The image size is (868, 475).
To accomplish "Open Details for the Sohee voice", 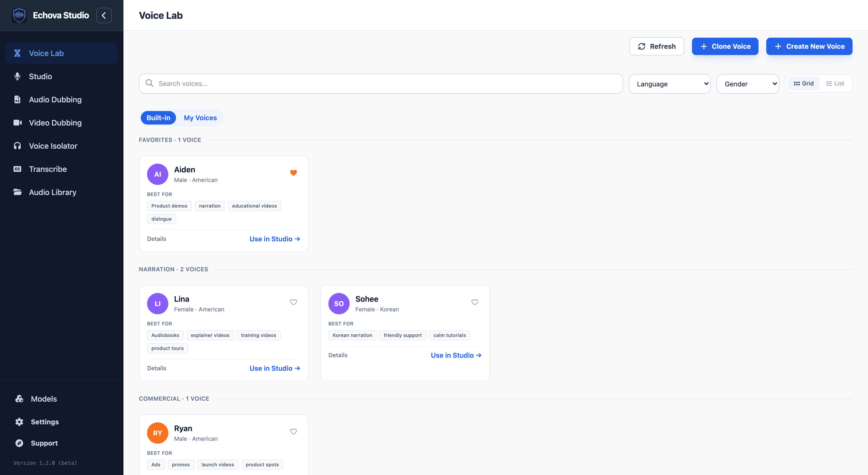I will point(338,355).
